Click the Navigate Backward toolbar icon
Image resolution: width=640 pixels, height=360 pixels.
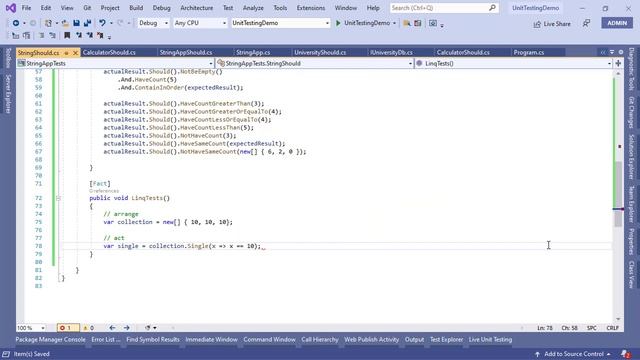click(16, 23)
